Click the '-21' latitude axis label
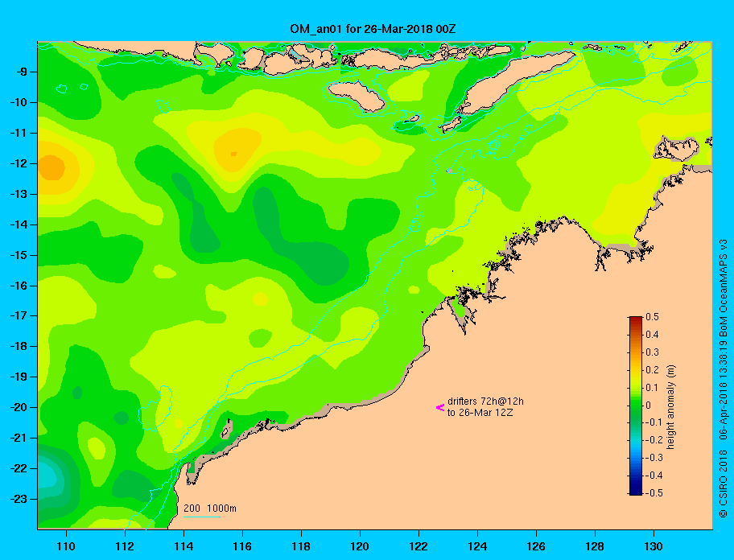734x560 pixels. pos(19,438)
